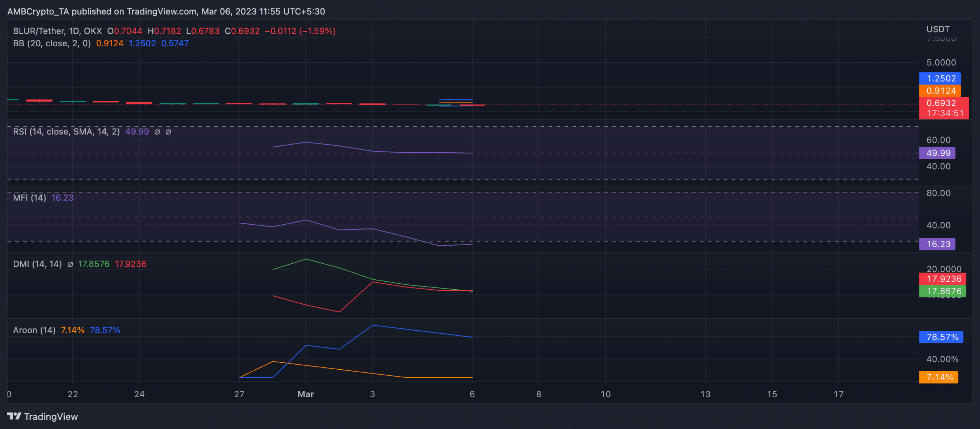Screen dimensions: 980x429
Task: Click the orange 7.14% Aroon Down tag
Action: point(938,377)
